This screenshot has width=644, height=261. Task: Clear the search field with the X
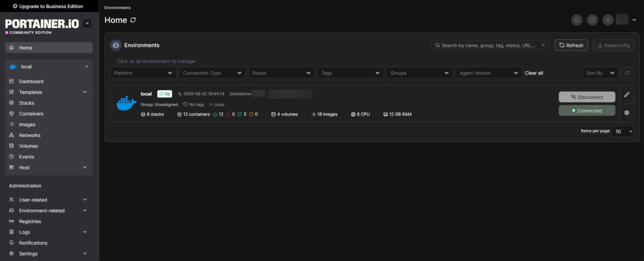543,45
